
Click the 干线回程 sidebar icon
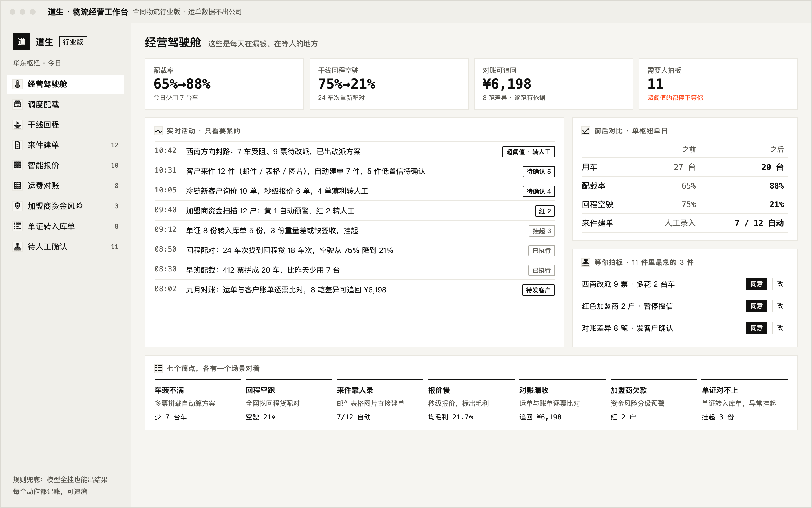(17, 125)
